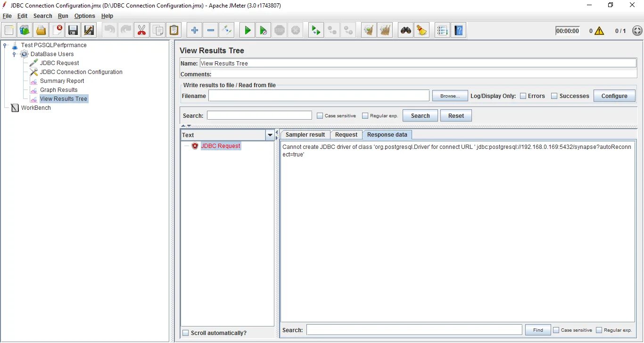Open the Search menu
Screen dimensions: 644x343
pos(42,16)
